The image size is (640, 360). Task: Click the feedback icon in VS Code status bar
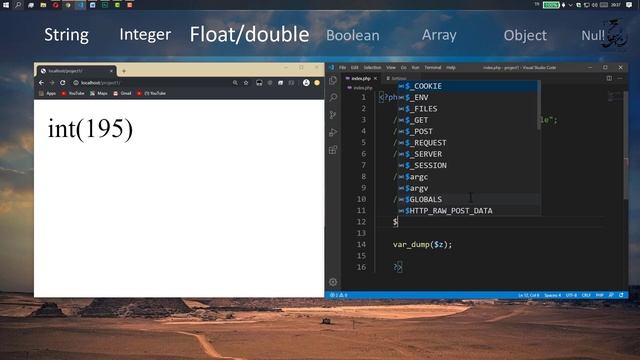pos(611,295)
